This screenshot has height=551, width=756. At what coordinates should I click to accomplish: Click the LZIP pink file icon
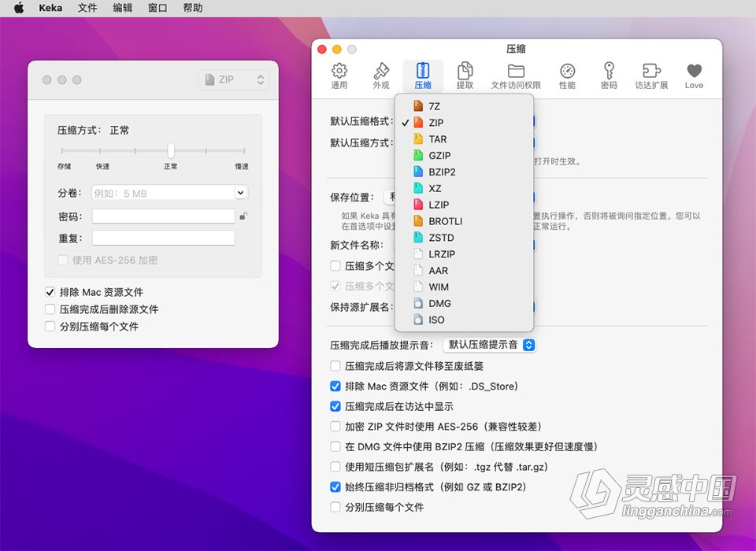[x=418, y=205]
